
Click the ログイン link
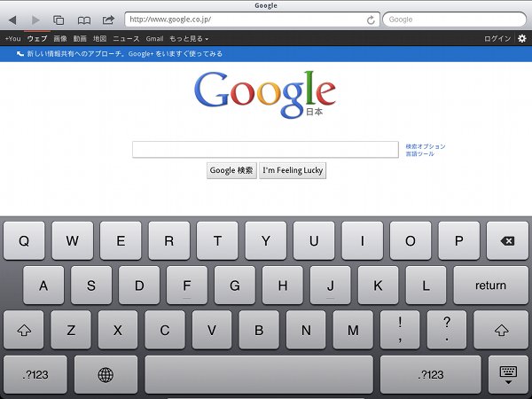click(497, 39)
